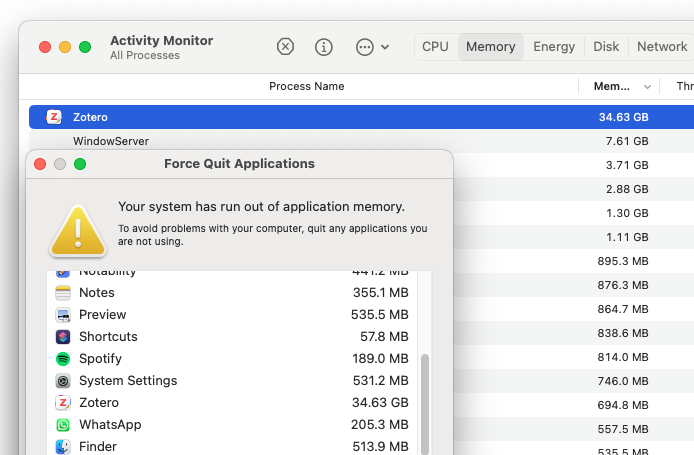Click the 895.3 MB memory value
The height and width of the screenshot is (455, 694).
point(623,261)
